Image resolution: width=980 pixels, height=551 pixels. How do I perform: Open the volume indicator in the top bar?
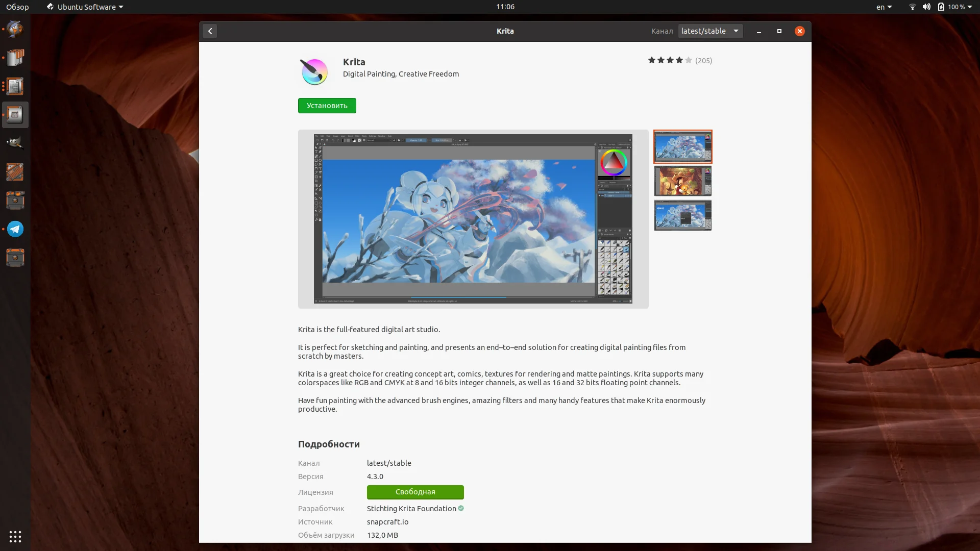(926, 7)
